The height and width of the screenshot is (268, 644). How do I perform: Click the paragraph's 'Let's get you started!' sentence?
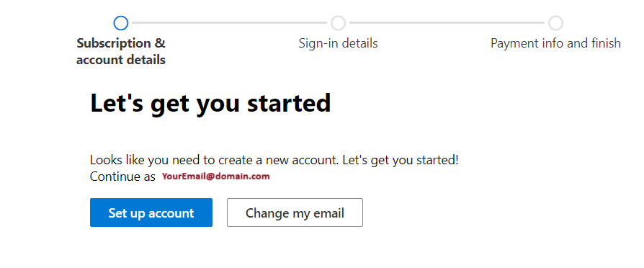click(400, 160)
